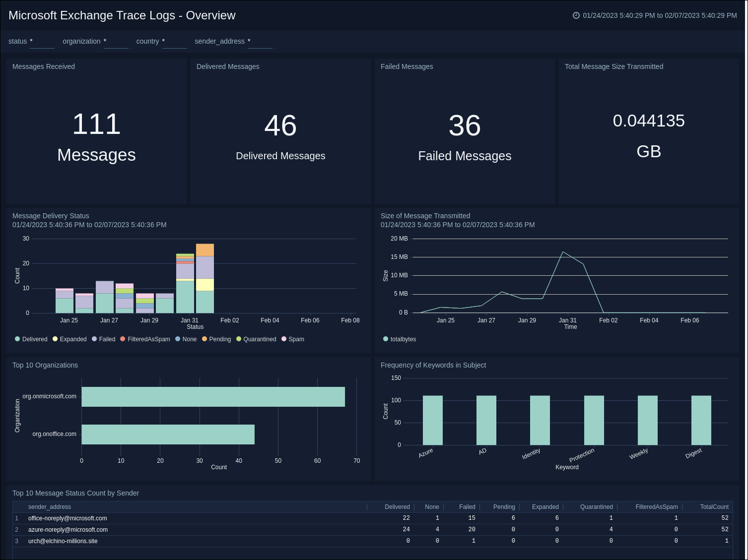This screenshot has height=560, width=748.
Task: Click the totalbytes legend color dot
Action: click(386, 339)
